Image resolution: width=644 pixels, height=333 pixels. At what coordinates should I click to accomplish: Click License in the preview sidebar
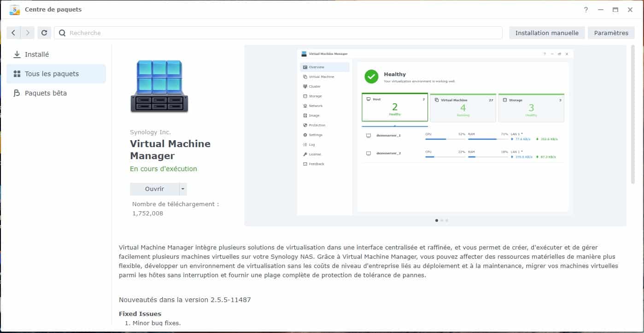325,155
